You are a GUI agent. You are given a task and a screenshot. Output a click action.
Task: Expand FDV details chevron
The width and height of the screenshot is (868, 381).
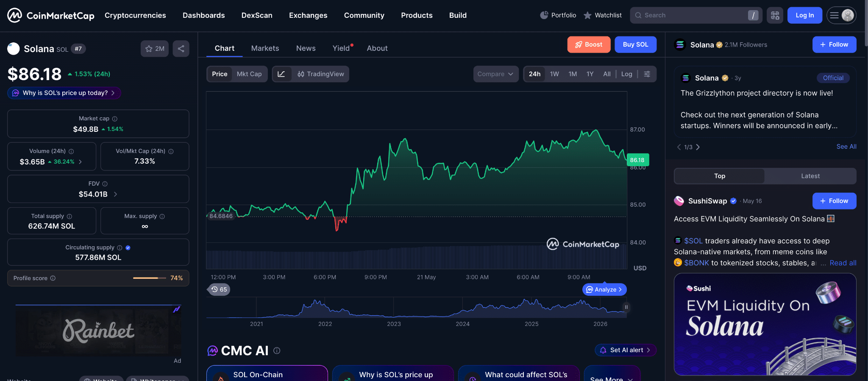(x=115, y=194)
